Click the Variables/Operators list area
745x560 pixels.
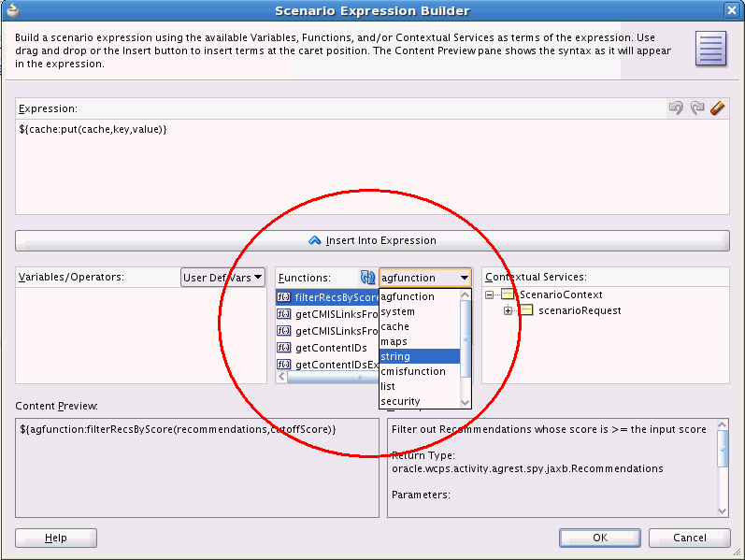click(141, 335)
